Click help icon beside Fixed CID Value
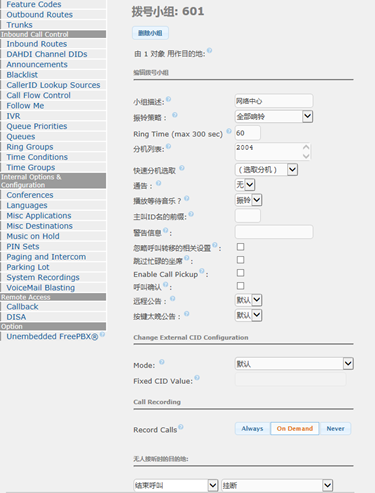This screenshot has width=375, height=493. (x=197, y=378)
